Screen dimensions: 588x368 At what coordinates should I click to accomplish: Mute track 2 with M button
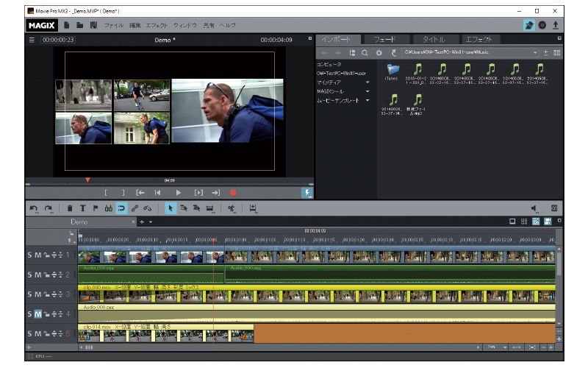click(x=38, y=275)
